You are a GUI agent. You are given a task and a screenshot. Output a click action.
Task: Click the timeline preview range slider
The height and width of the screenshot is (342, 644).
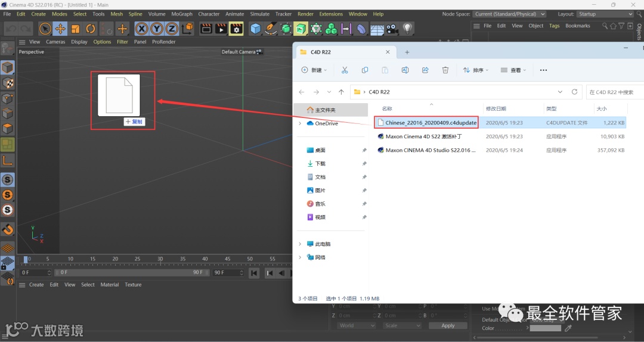pyautogui.click(x=132, y=272)
